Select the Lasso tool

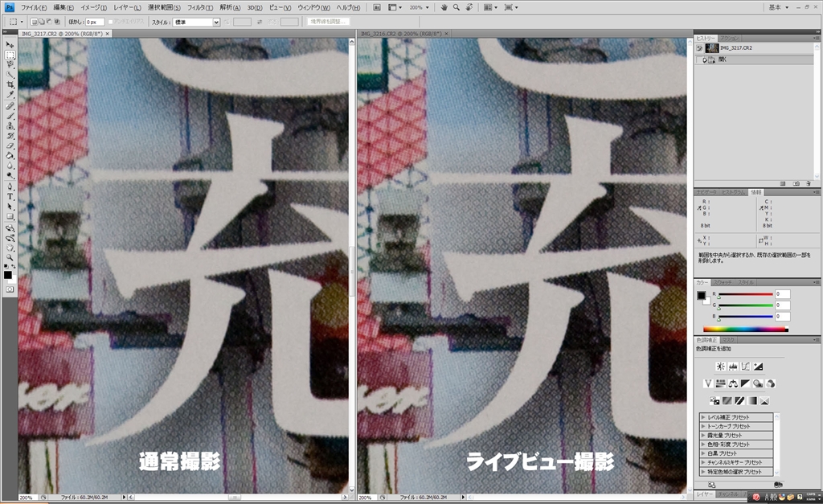10,64
